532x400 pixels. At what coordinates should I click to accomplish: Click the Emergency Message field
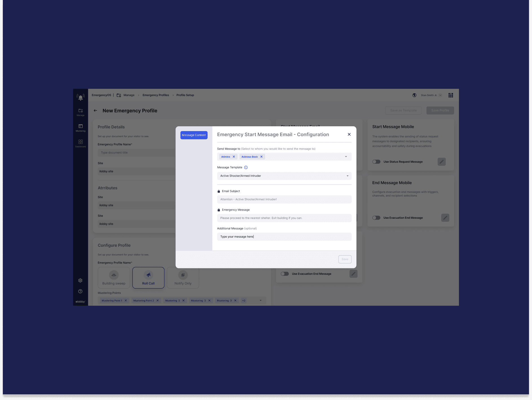(x=284, y=218)
